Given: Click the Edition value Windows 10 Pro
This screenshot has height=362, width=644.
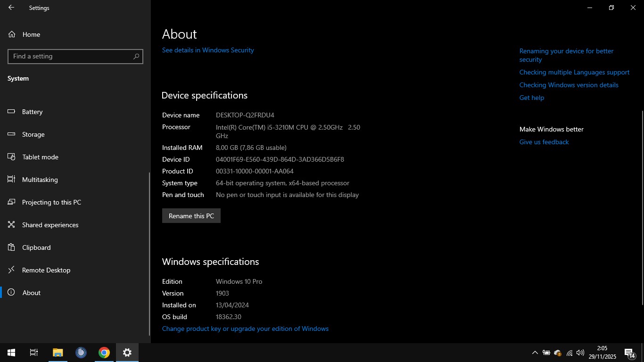Looking at the screenshot, I should click(239, 281).
